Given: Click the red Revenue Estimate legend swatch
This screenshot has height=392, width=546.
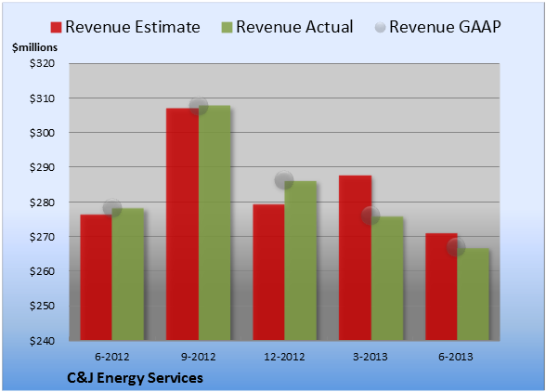Looking at the screenshot, I should tap(56, 28).
